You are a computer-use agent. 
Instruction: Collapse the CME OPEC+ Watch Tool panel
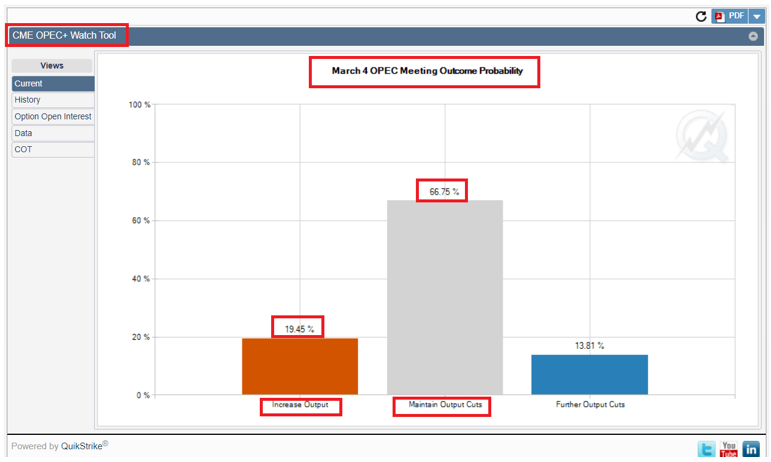click(x=753, y=36)
